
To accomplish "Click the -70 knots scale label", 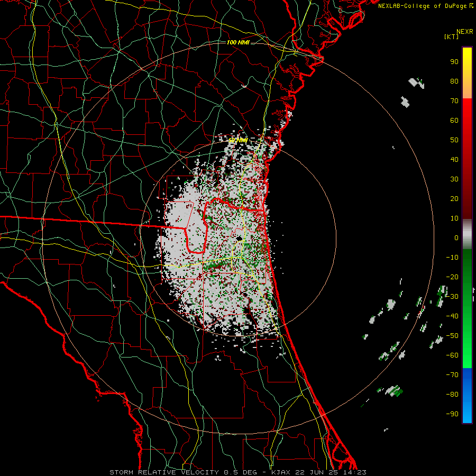I will point(452,375).
